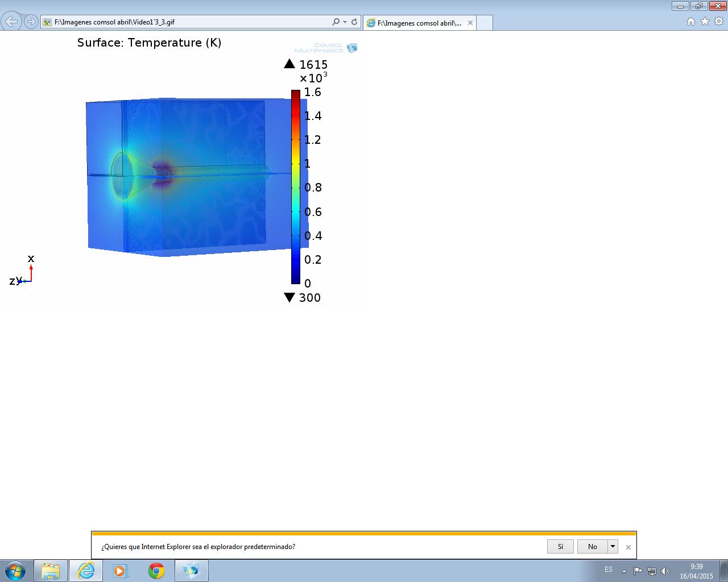The height and width of the screenshot is (582, 728).
Task: Open the Home page icon
Action: pos(690,22)
